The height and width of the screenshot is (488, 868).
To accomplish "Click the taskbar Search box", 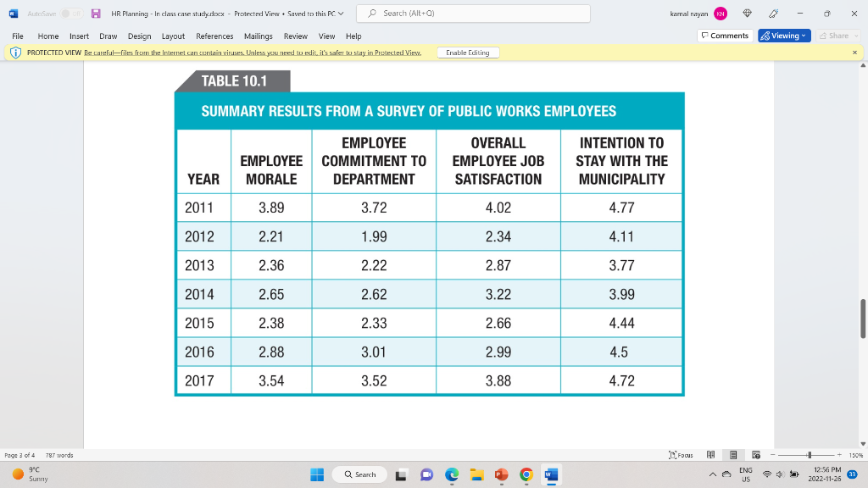I will (359, 474).
